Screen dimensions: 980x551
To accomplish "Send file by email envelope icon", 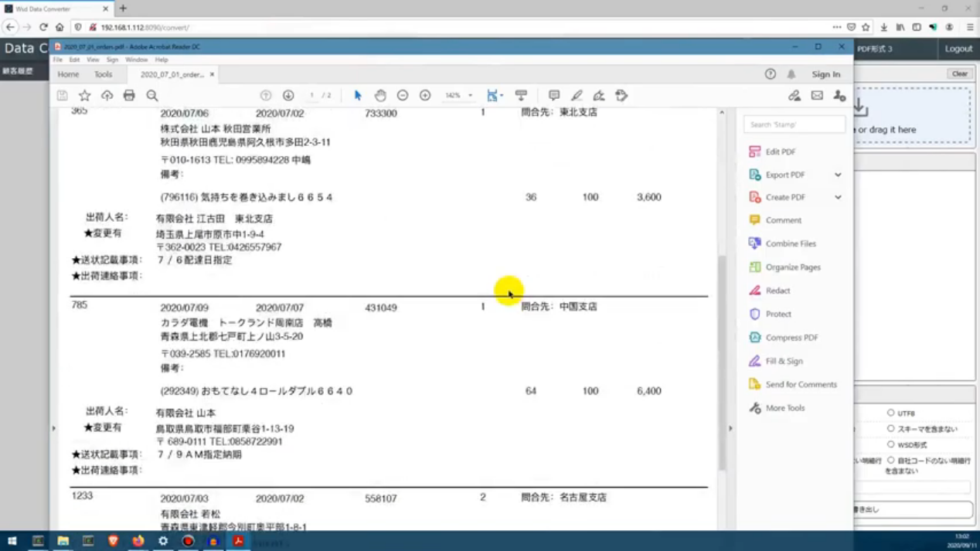I will pos(817,96).
